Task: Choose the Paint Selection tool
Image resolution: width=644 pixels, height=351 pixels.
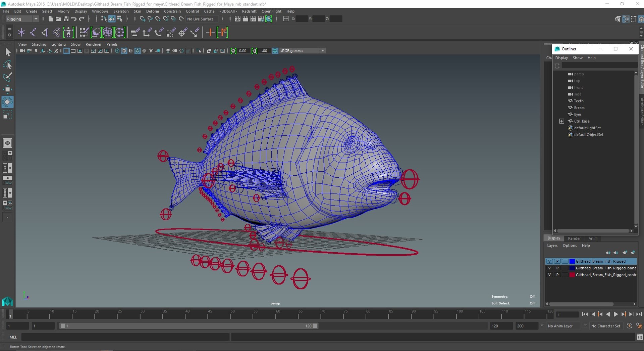Action: (8, 77)
